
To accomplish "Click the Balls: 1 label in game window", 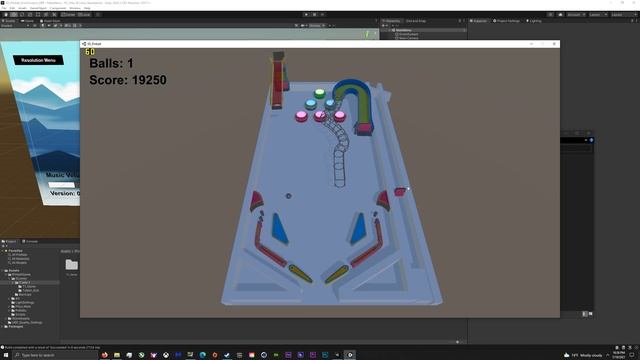I will 111,63.
